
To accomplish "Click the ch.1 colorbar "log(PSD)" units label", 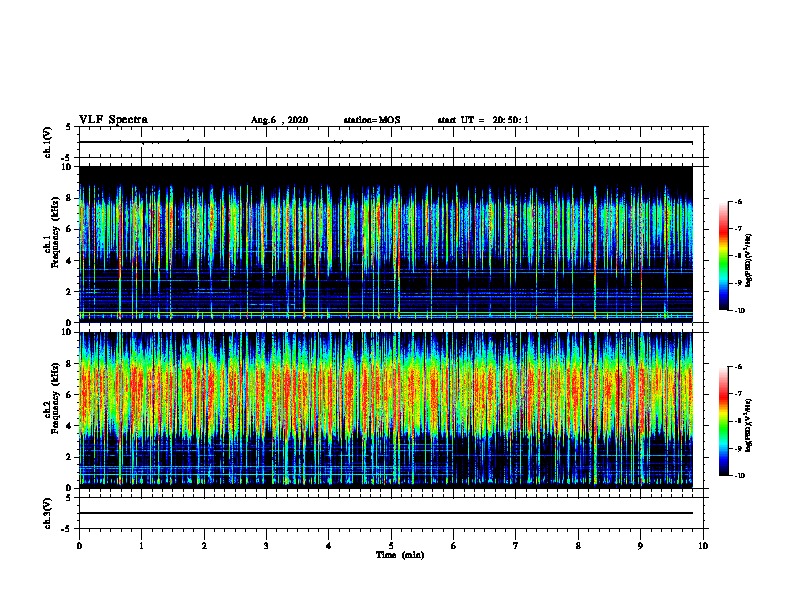I will [x=749, y=261].
